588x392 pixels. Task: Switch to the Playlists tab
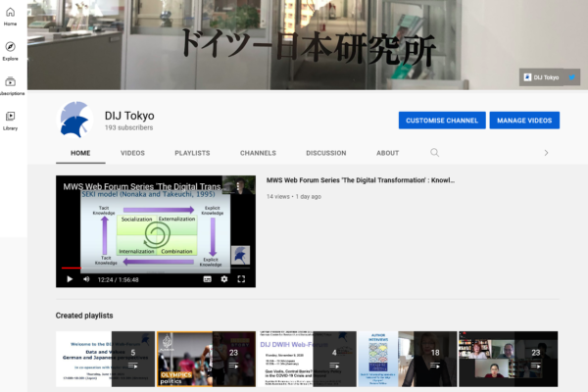pyautogui.click(x=192, y=153)
